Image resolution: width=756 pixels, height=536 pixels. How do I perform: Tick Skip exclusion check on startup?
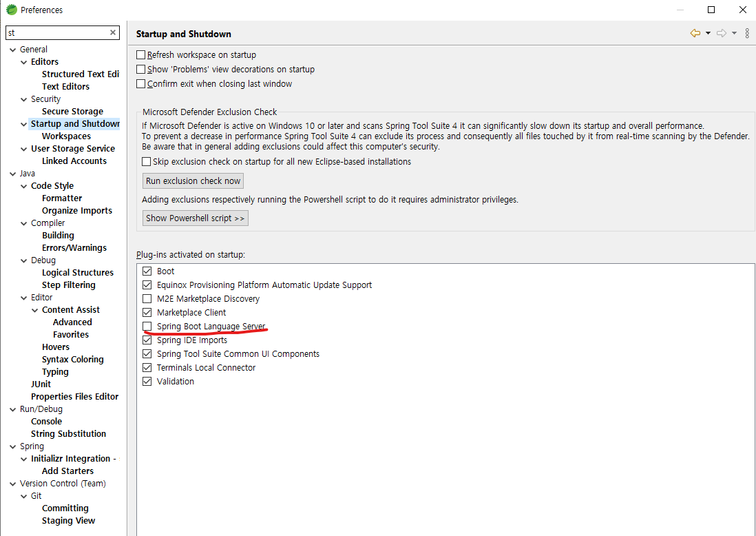tap(146, 162)
